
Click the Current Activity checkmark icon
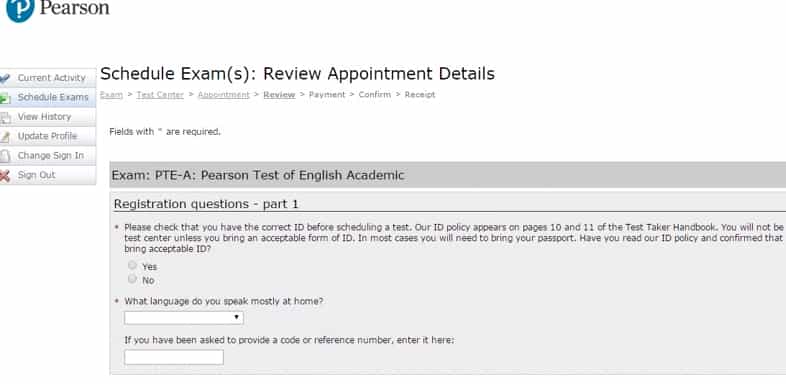pos(5,79)
